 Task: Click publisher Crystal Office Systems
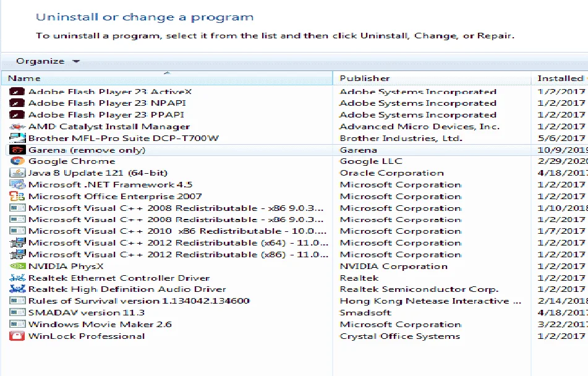pyautogui.click(x=400, y=336)
